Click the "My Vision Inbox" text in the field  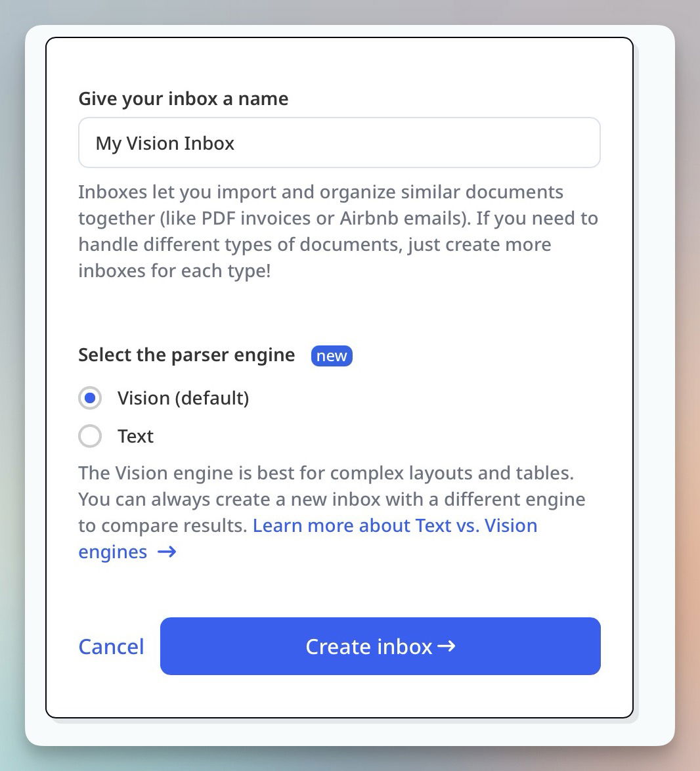click(x=165, y=143)
